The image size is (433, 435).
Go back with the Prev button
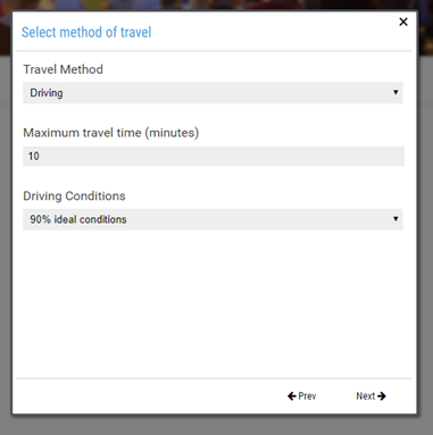click(302, 396)
